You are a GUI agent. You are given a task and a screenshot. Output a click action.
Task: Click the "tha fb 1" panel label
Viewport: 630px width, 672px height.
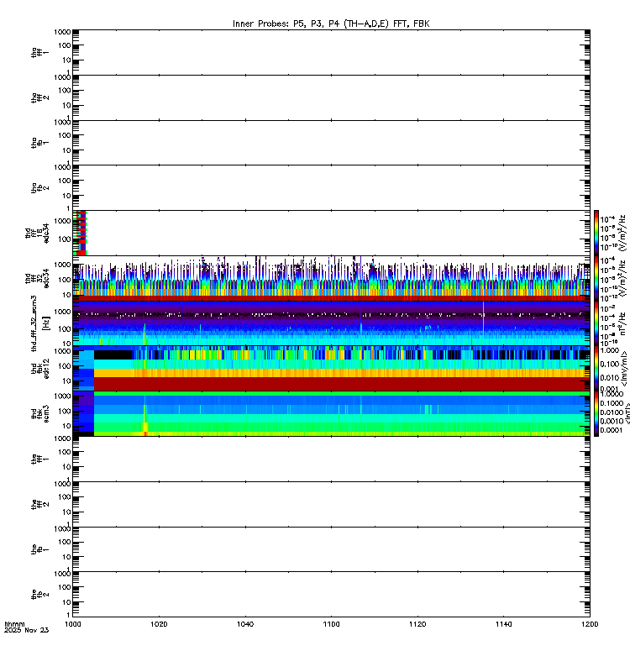click(x=39, y=143)
